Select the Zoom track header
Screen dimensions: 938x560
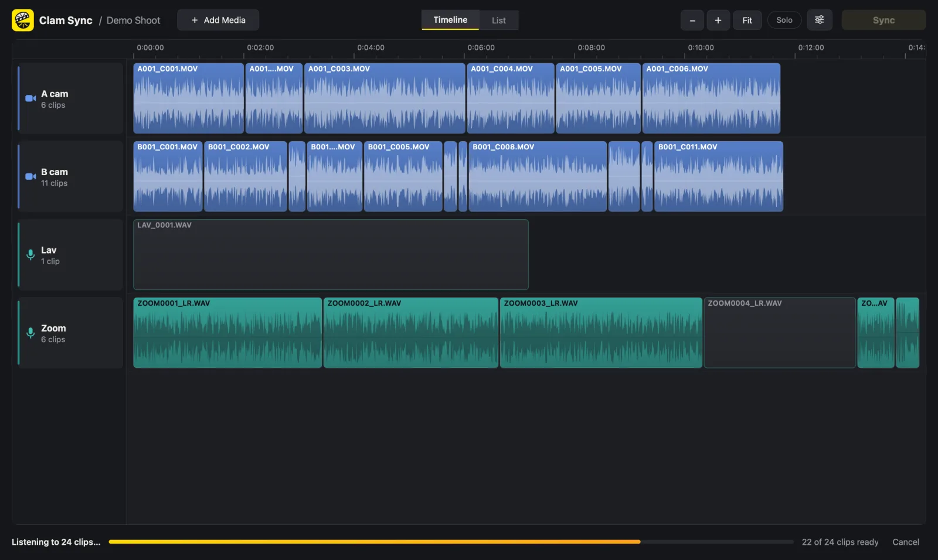70,333
